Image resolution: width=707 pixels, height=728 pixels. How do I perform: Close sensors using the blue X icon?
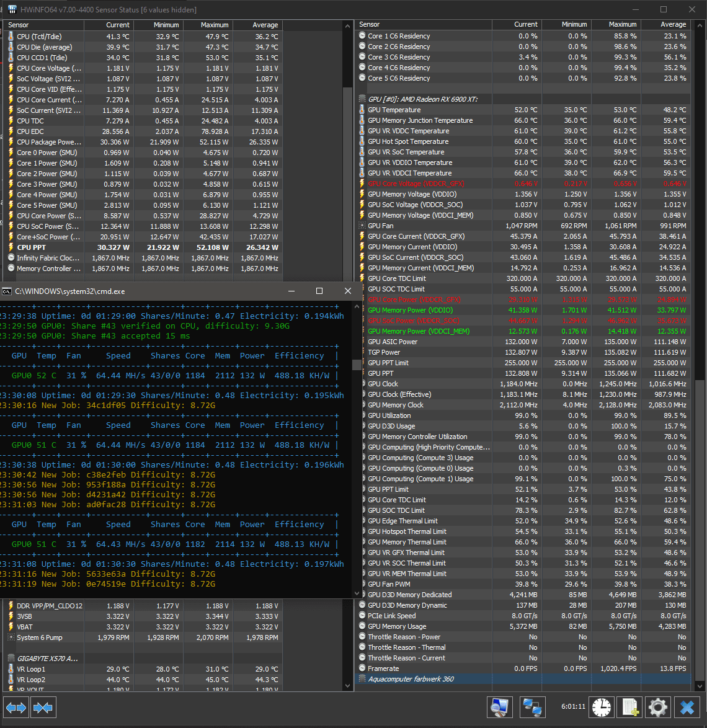pyautogui.click(x=687, y=708)
